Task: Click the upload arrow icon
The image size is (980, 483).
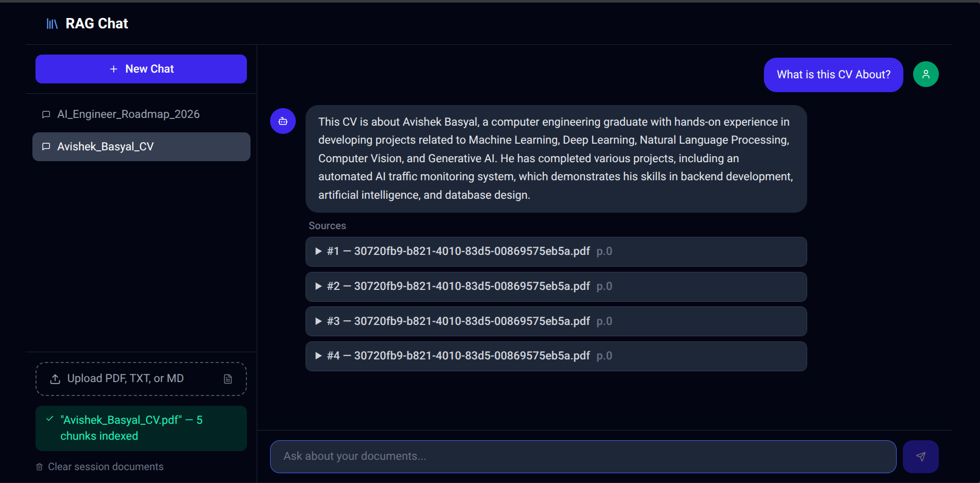Action: (x=55, y=379)
